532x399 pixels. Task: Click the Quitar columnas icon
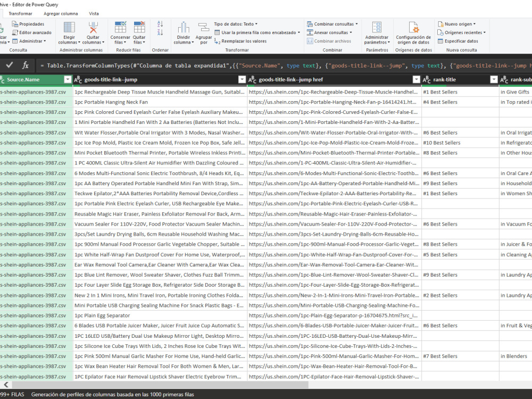93,28
